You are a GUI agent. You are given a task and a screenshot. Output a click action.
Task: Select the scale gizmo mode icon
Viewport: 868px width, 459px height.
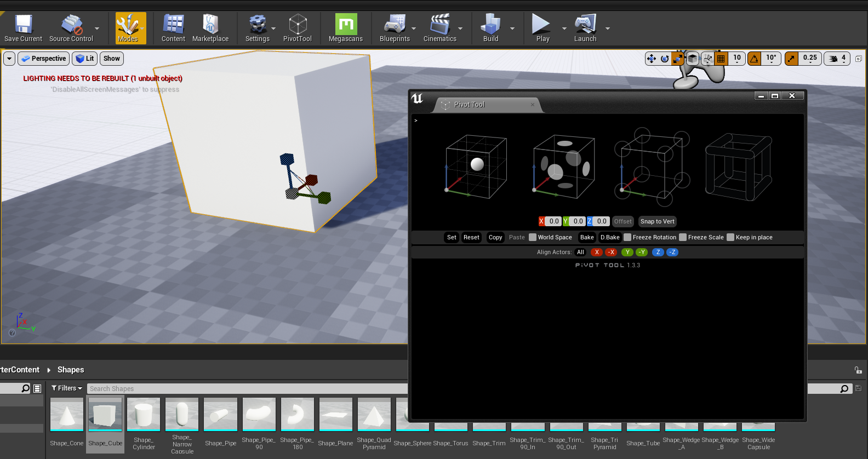click(678, 59)
